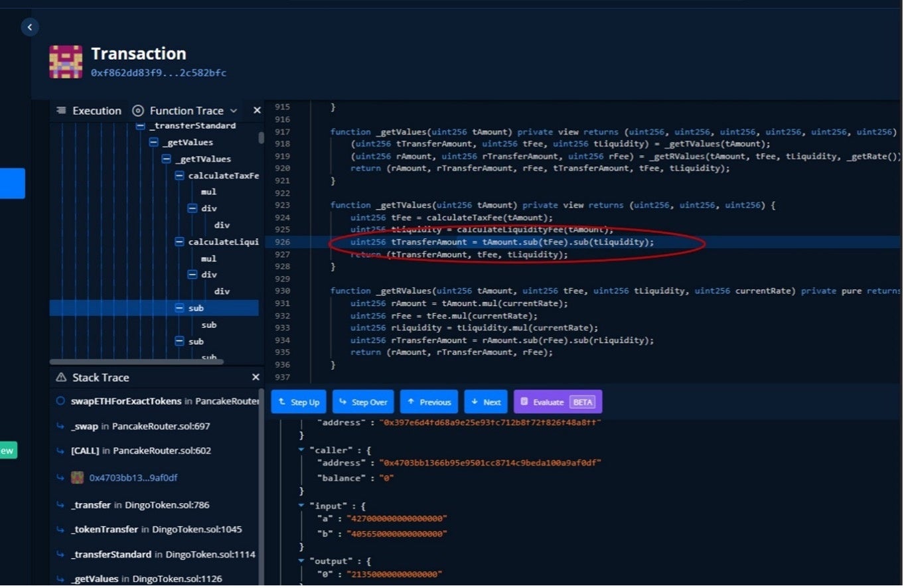Collapse the _getTValues tree node
This screenshot has height=588, width=904.
click(x=167, y=159)
